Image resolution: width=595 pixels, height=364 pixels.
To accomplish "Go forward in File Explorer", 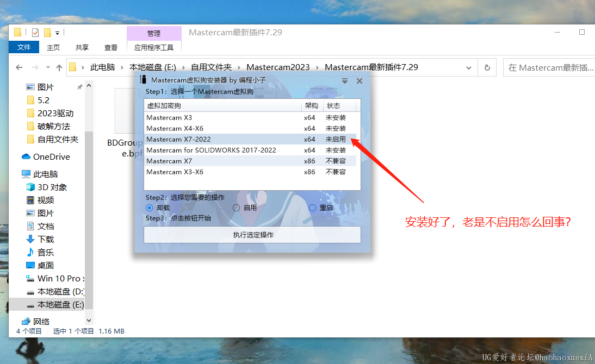I will 35,67.
